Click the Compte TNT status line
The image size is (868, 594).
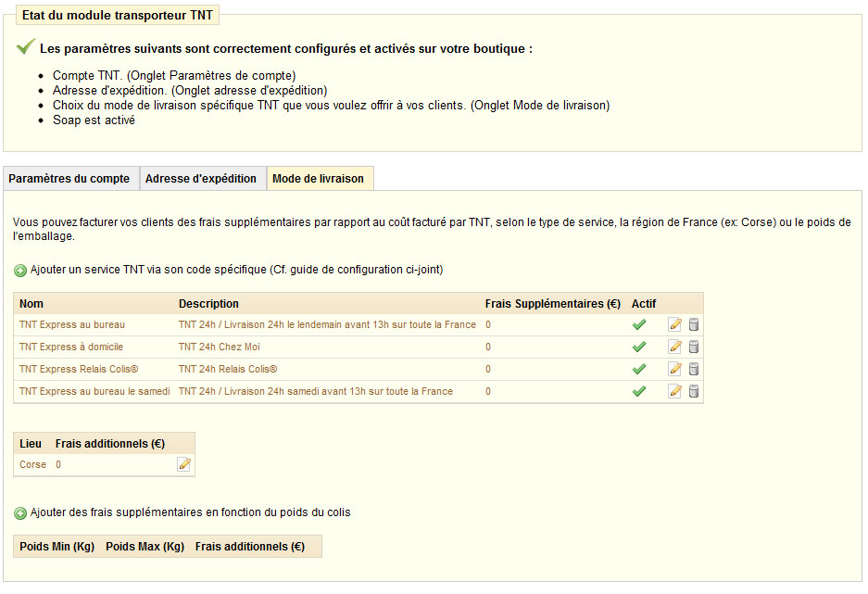174,75
